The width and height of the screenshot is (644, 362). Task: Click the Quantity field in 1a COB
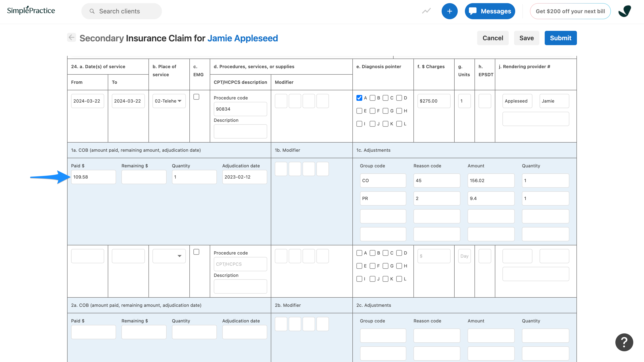point(194,177)
